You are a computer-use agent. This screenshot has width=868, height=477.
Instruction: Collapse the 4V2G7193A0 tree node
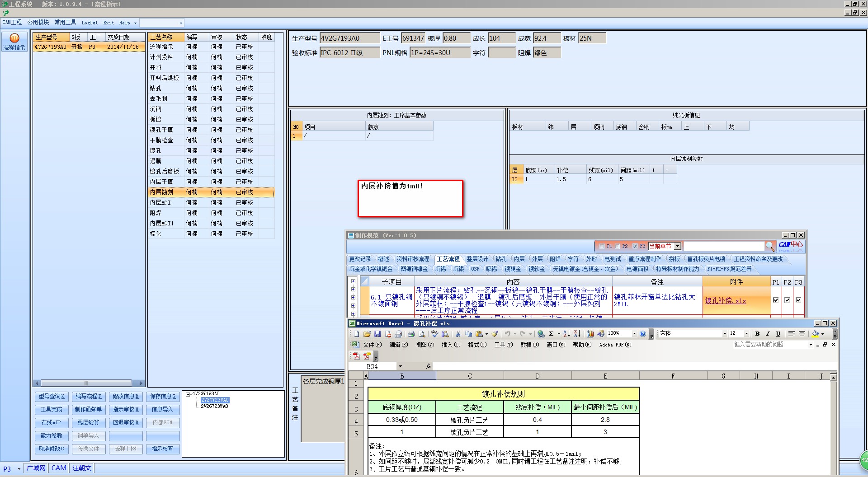[x=188, y=394]
